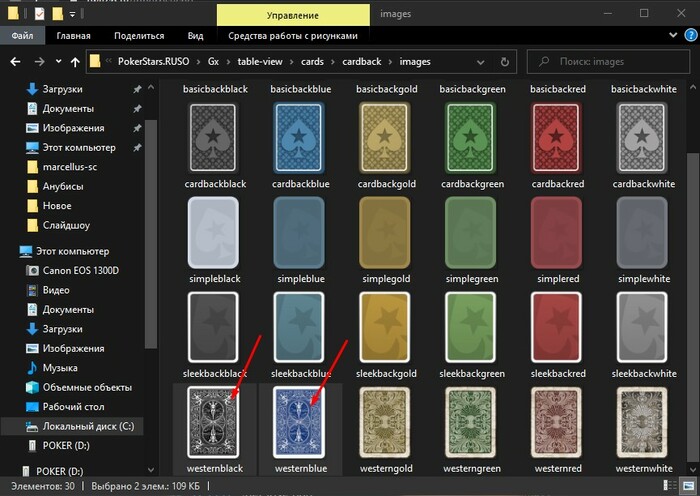
Task: Open Объемные объекты folder
Action: point(87,388)
